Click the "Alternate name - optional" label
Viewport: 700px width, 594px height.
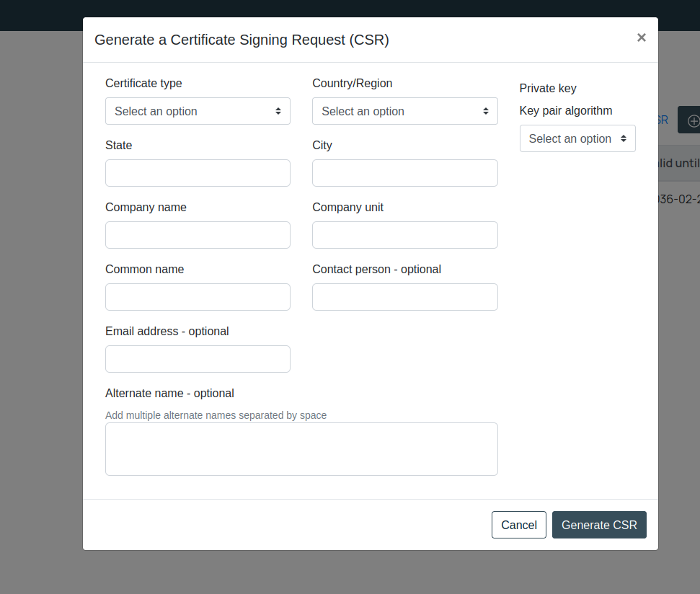pyautogui.click(x=169, y=394)
